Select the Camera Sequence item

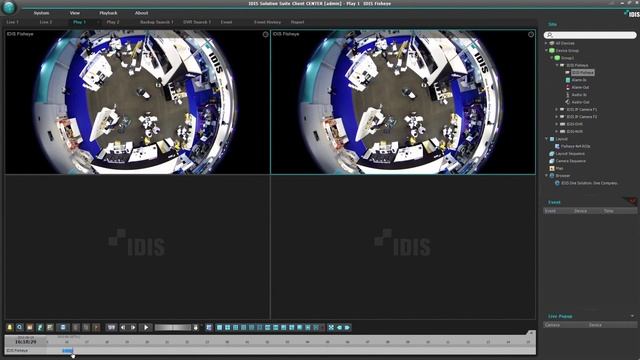coord(571,161)
